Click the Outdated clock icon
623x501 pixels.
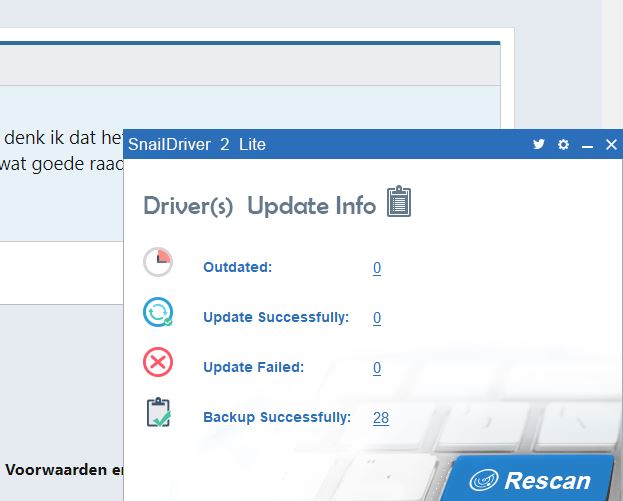158,262
